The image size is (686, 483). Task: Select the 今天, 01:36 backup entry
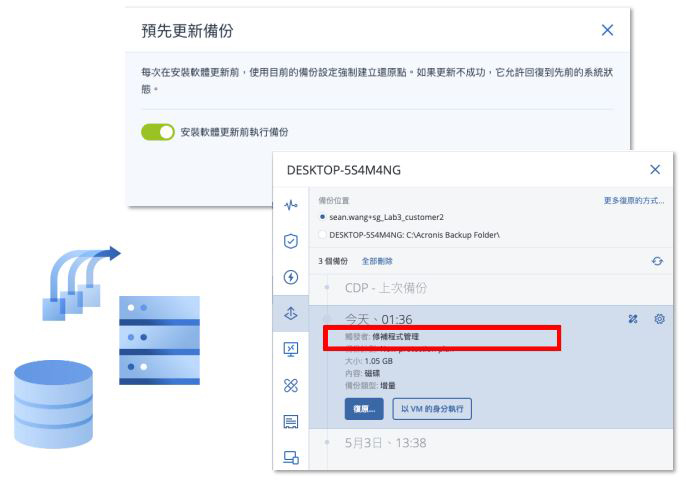[x=378, y=319]
